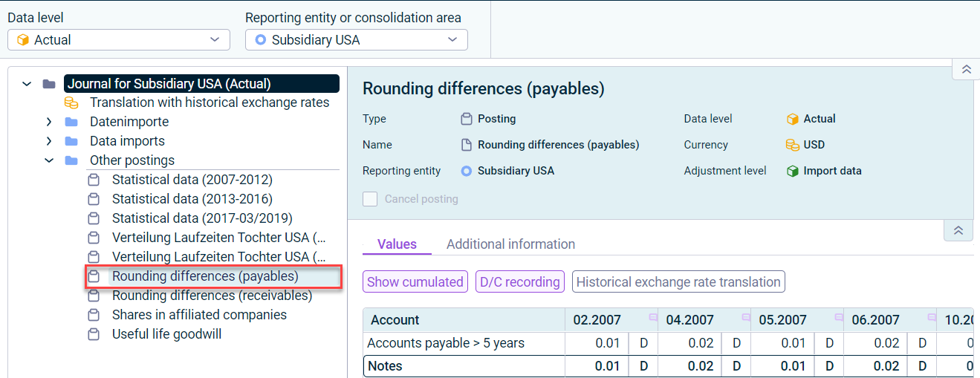Click the Data imports folder label
980x378 pixels.
pyautogui.click(x=127, y=141)
